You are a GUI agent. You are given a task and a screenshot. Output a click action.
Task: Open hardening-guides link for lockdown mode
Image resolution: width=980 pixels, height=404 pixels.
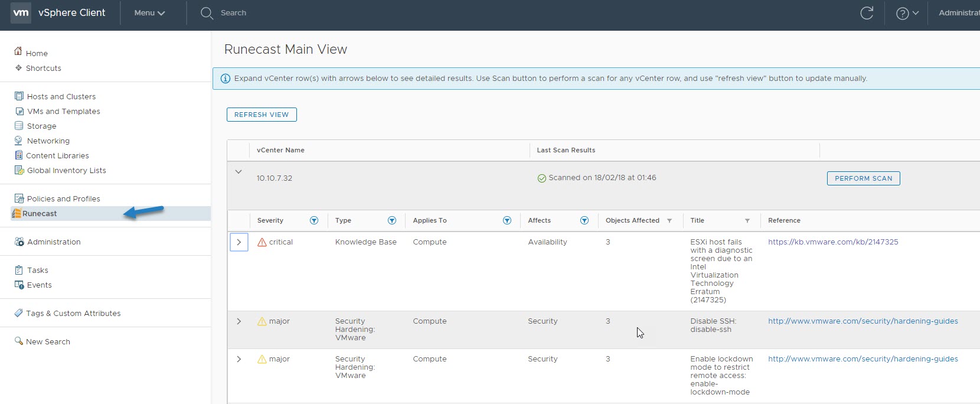[863, 359]
